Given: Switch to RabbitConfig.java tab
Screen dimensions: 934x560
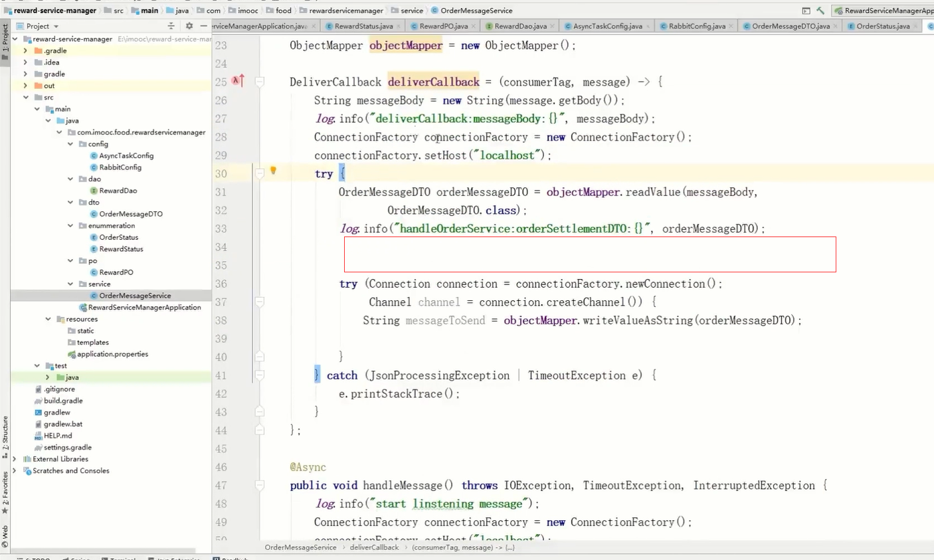Looking at the screenshot, I should [x=697, y=26].
